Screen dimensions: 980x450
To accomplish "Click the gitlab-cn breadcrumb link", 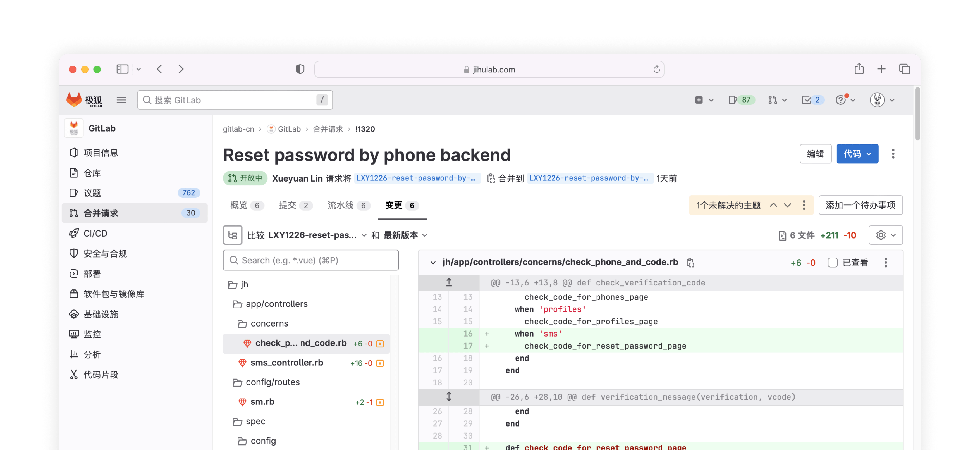I will 238,129.
